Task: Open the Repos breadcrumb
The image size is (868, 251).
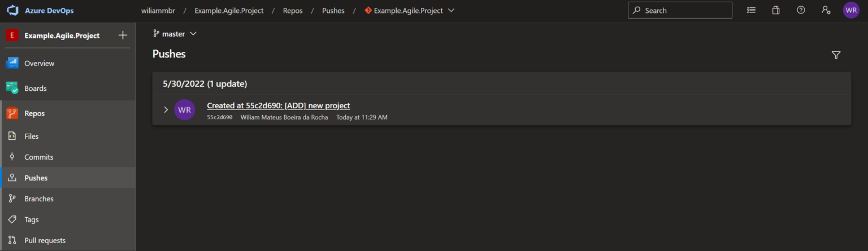Action: click(x=293, y=11)
